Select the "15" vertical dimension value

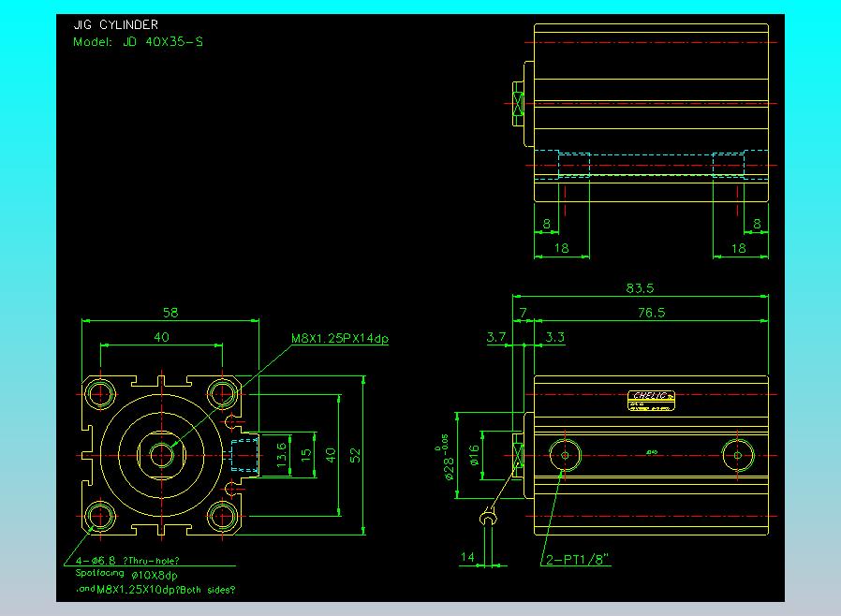[306, 455]
